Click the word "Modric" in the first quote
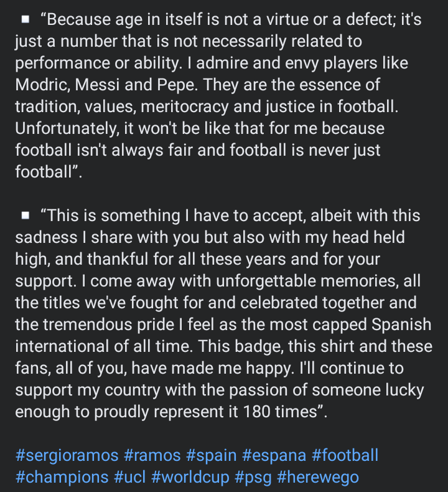Screen dimensions: 448x492 pos(43,85)
